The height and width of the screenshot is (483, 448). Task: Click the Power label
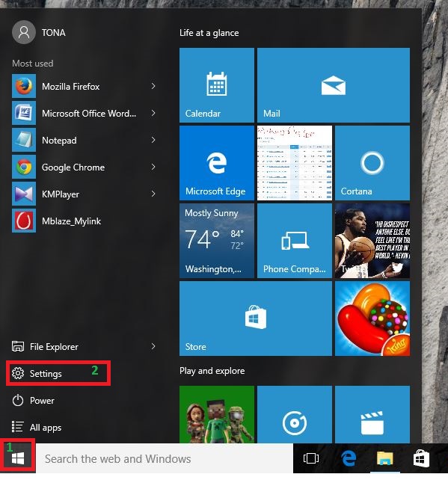click(42, 401)
